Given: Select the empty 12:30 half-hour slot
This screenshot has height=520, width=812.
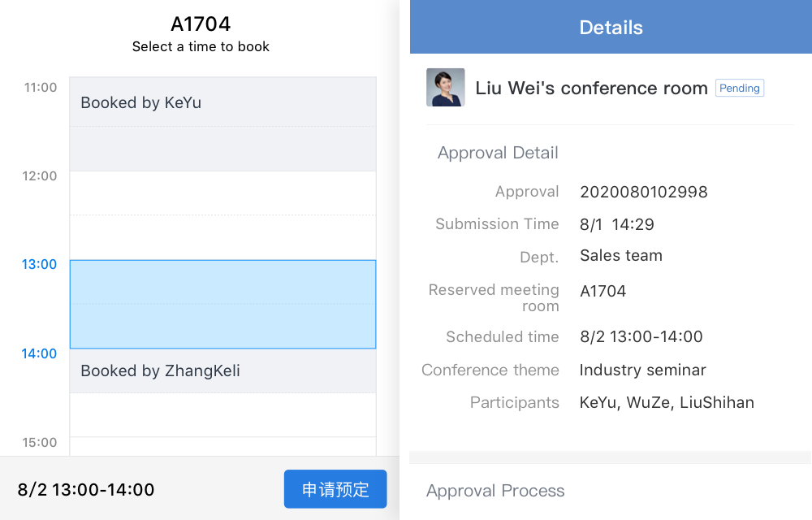Looking at the screenshot, I should point(222,238).
